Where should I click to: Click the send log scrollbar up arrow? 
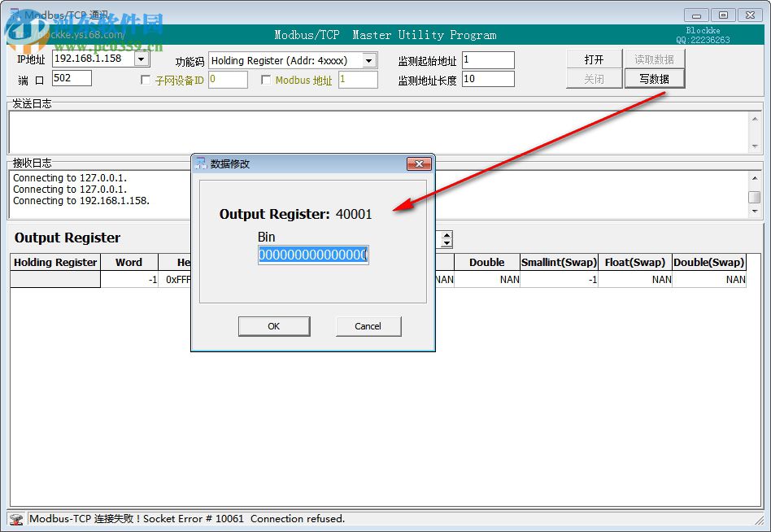(755, 119)
